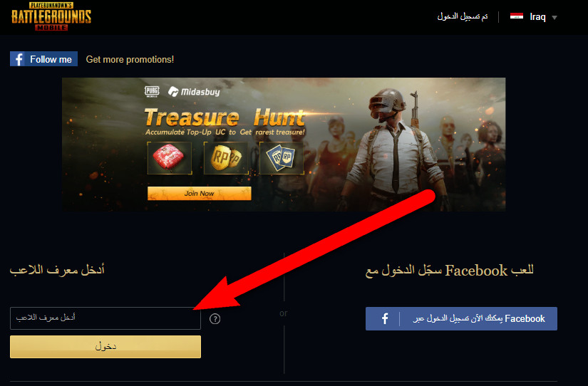The height and width of the screenshot is (386, 588).
Task: Click the Join Now banner button
Action: click(x=199, y=194)
